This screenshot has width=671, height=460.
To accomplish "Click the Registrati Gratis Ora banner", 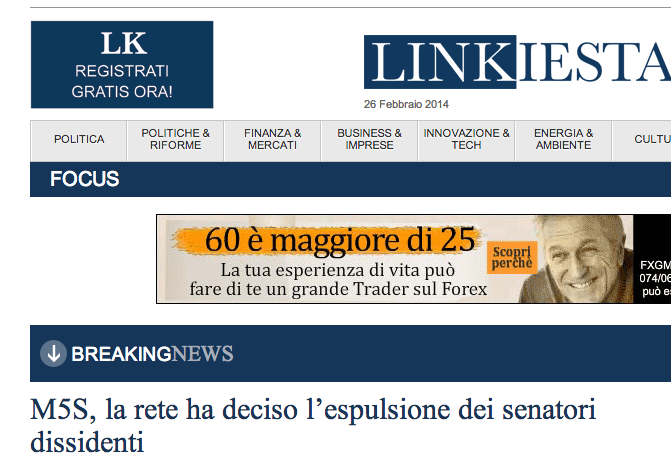I will tap(122, 65).
